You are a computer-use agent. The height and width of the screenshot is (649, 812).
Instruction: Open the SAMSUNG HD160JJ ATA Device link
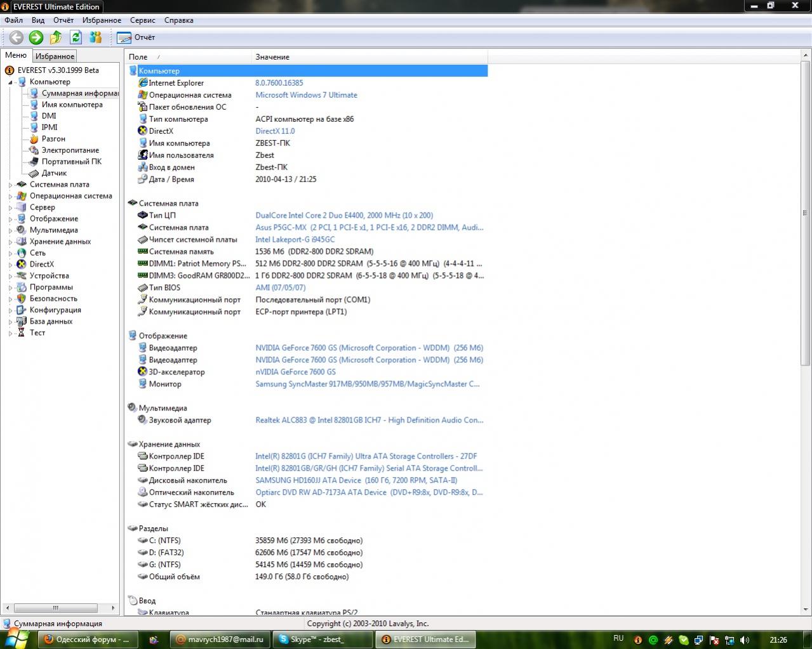[356, 481]
